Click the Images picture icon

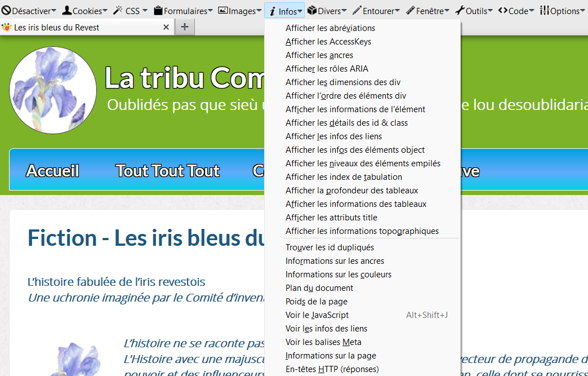223,10
